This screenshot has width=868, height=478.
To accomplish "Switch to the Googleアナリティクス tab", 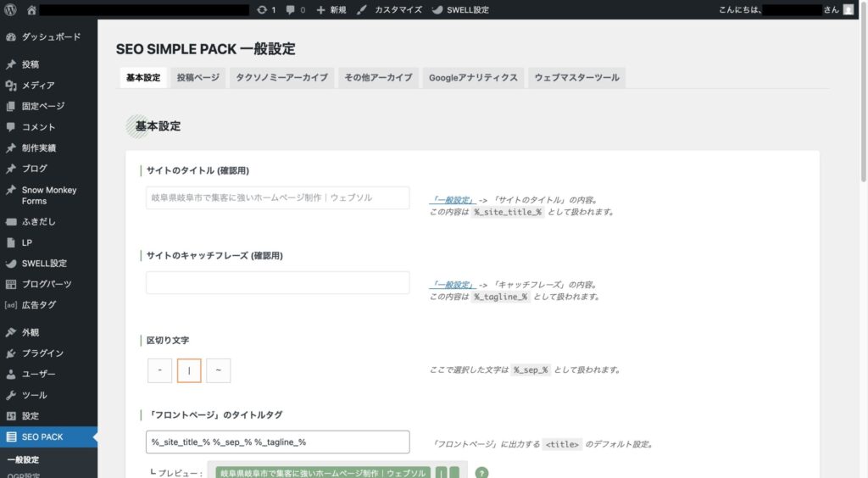I will coord(472,78).
